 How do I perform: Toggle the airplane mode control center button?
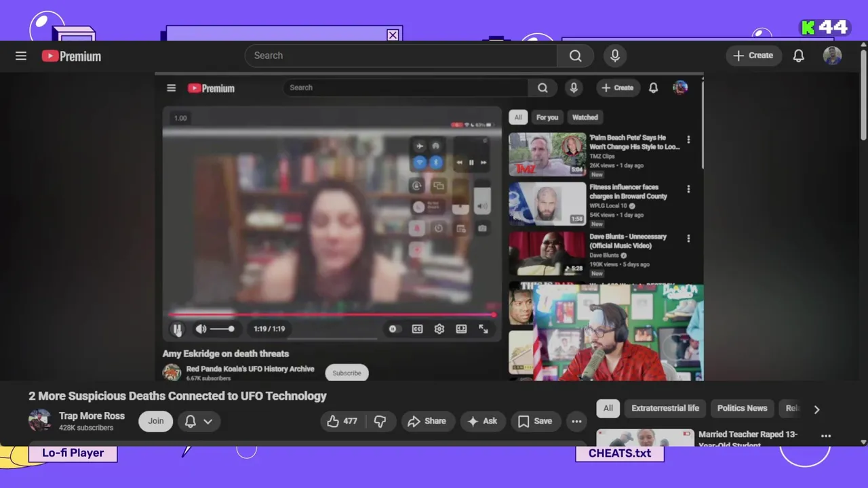pos(419,146)
